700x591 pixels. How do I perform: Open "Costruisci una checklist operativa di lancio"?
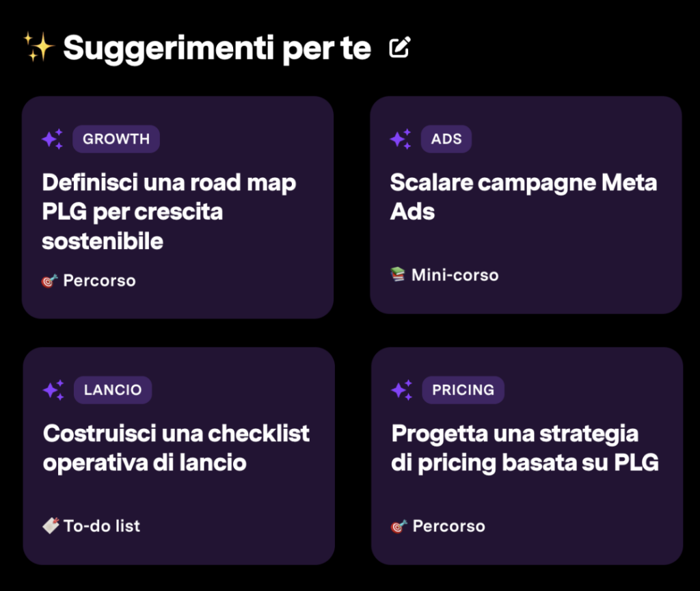click(x=176, y=447)
